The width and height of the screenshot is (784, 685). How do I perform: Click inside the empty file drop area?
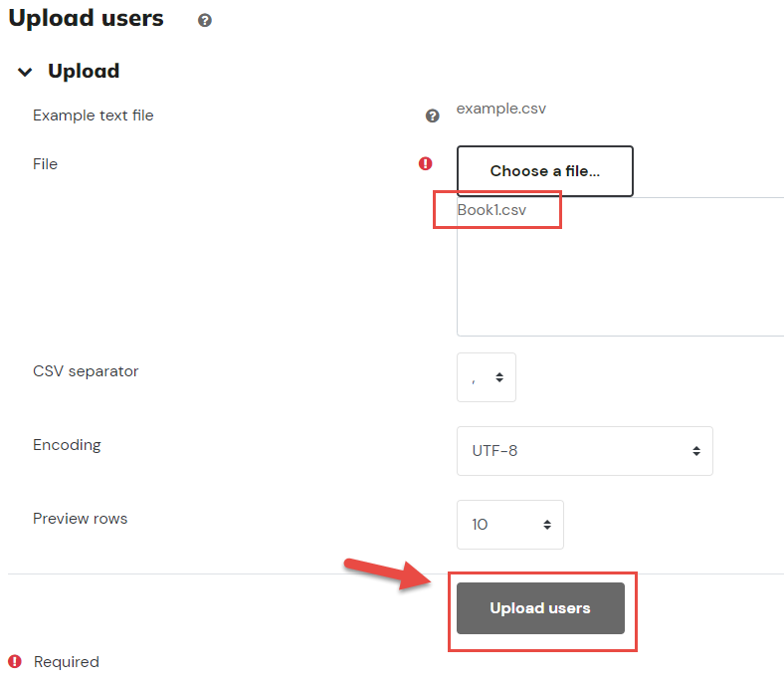[620, 278]
